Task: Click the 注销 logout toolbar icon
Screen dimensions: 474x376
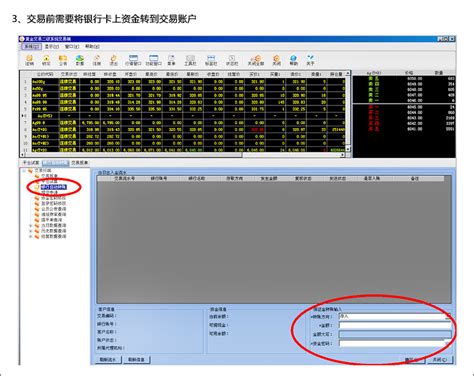Action: [29, 60]
